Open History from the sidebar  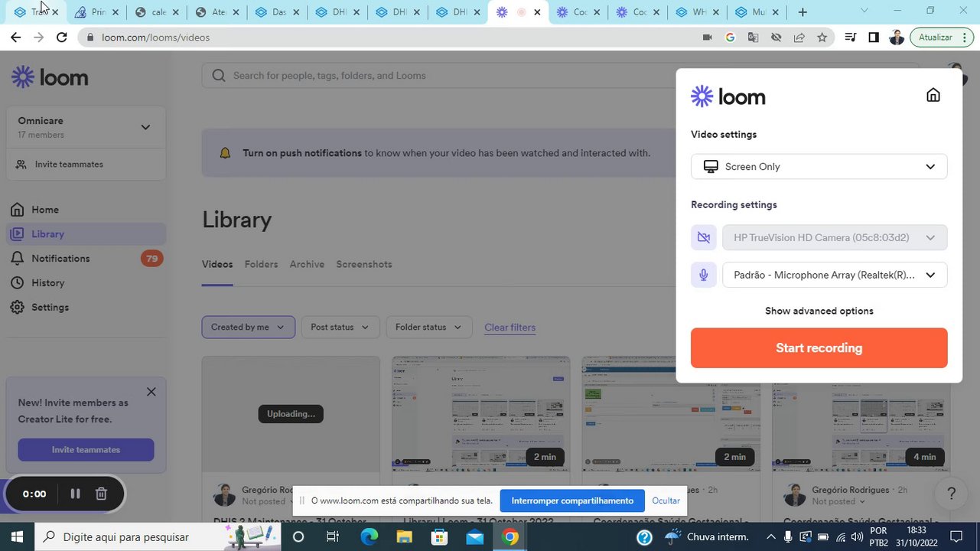coord(47,283)
